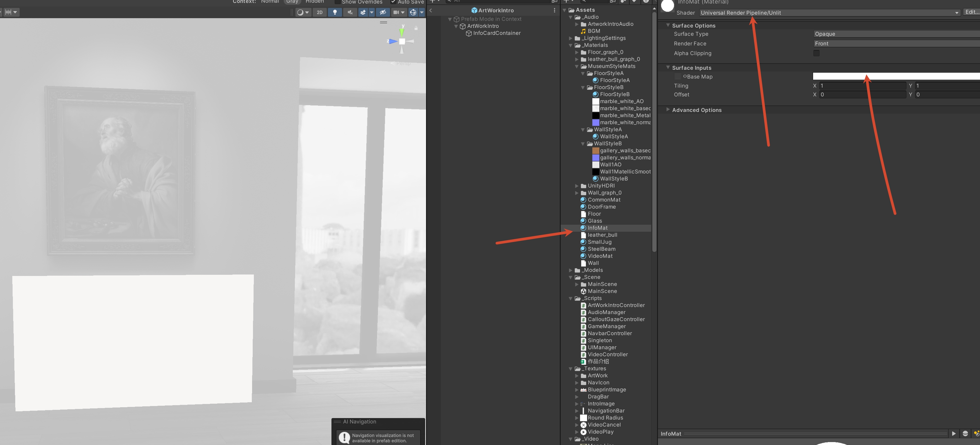Image resolution: width=980 pixels, height=445 pixels.
Task: Select the FloorStyleA material
Action: pyautogui.click(x=614, y=80)
